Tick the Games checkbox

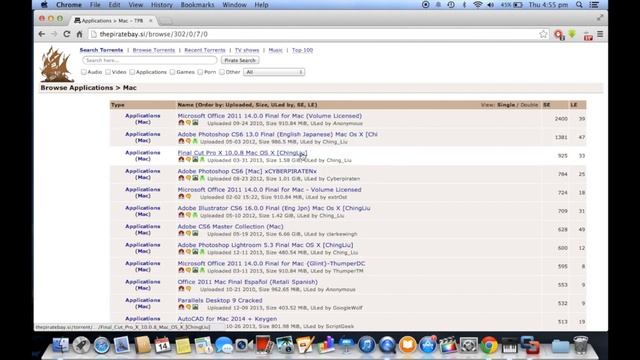(172, 72)
